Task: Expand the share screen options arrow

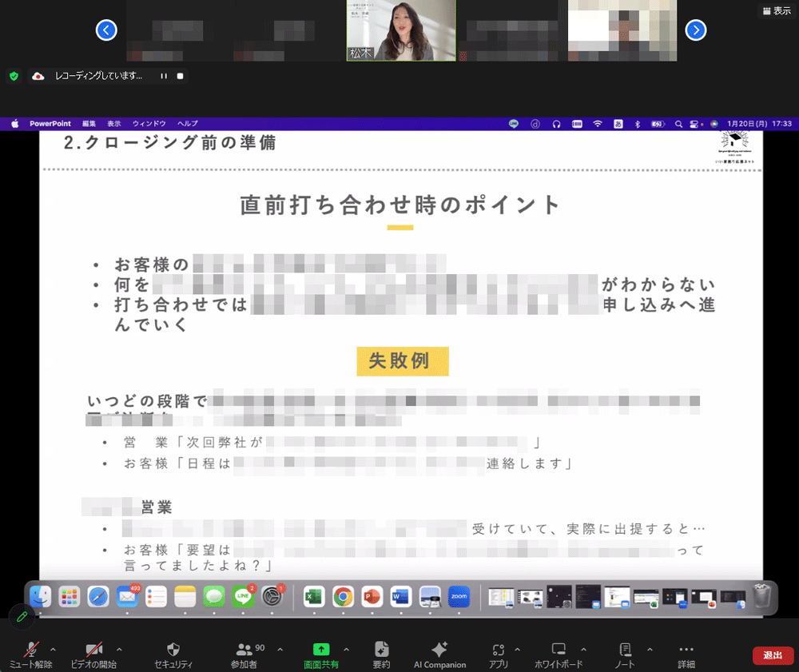Action: coord(346,649)
